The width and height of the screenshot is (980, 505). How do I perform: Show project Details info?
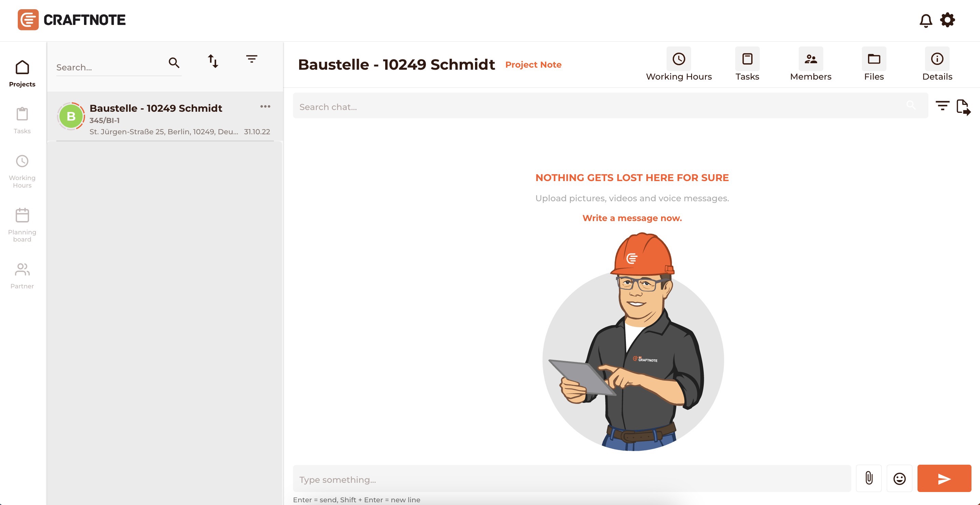937,64
